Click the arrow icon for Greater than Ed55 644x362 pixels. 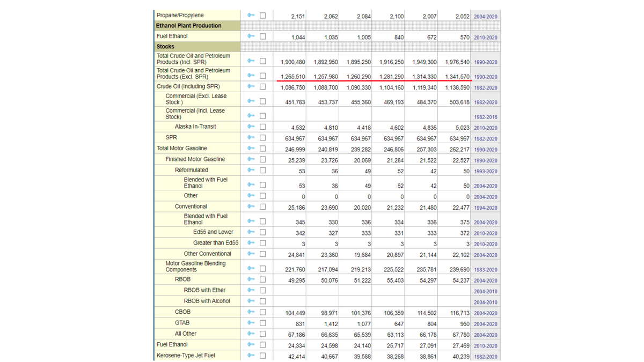click(x=251, y=243)
